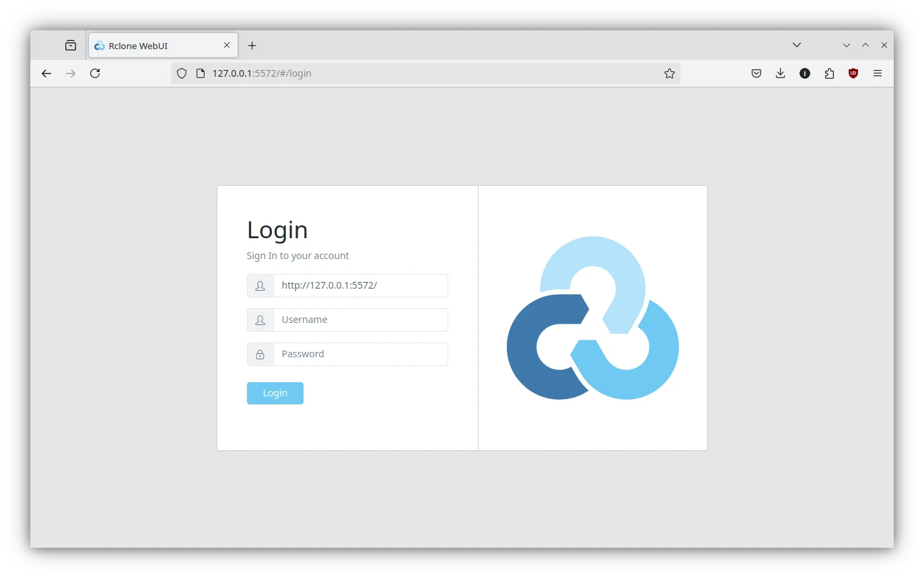Click the user icon beside the URL field
Viewport: 924px width, 578px height.
260,285
